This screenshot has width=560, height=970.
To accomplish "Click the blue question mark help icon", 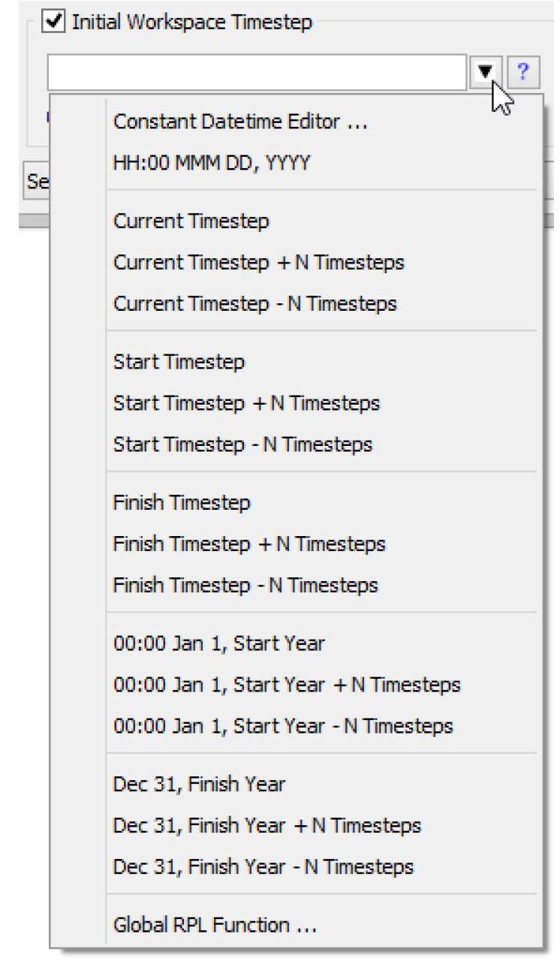I will tap(523, 73).
